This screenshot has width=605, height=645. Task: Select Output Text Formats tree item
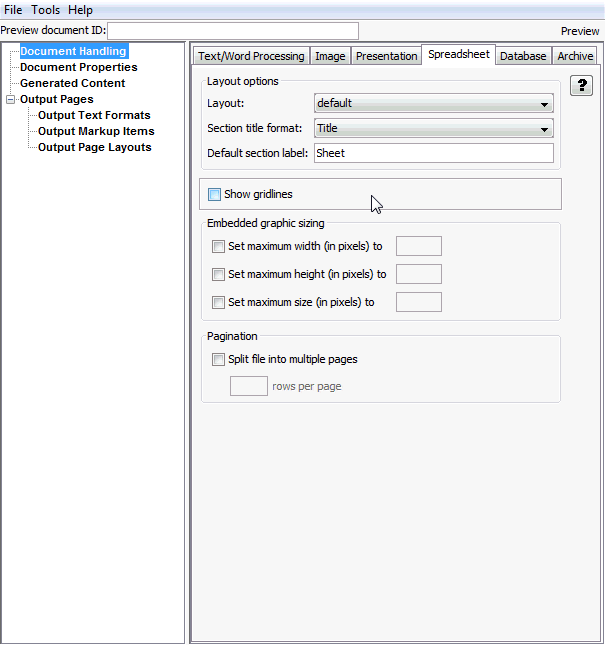tap(94, 115)
